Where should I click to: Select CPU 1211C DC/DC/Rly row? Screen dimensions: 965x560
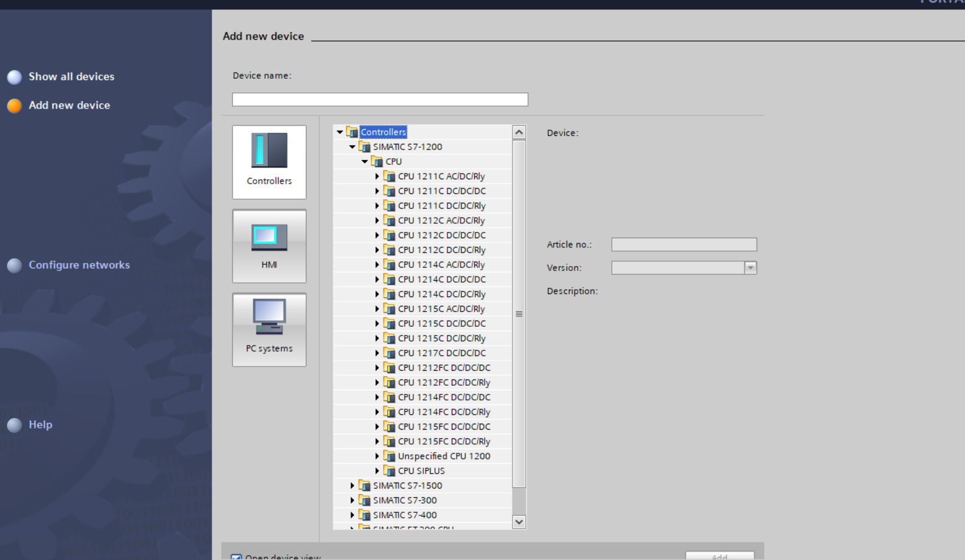[x=423, y=206]
